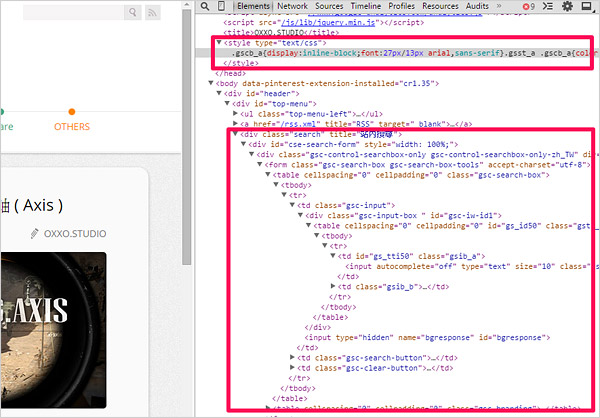Click the OTHERS navigation link
This screenshot has height=418, width=600.
pyautogui.click(x=71, y=127)
